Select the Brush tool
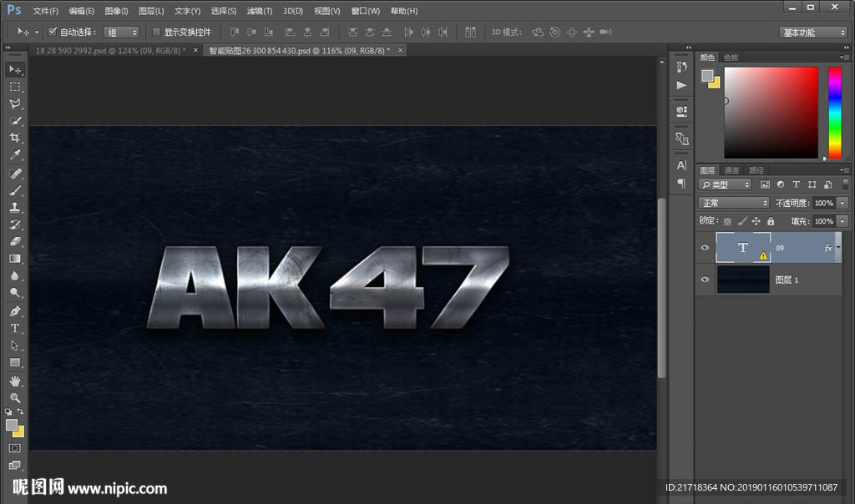The image size is (855, 504). (x=15, y=190)
